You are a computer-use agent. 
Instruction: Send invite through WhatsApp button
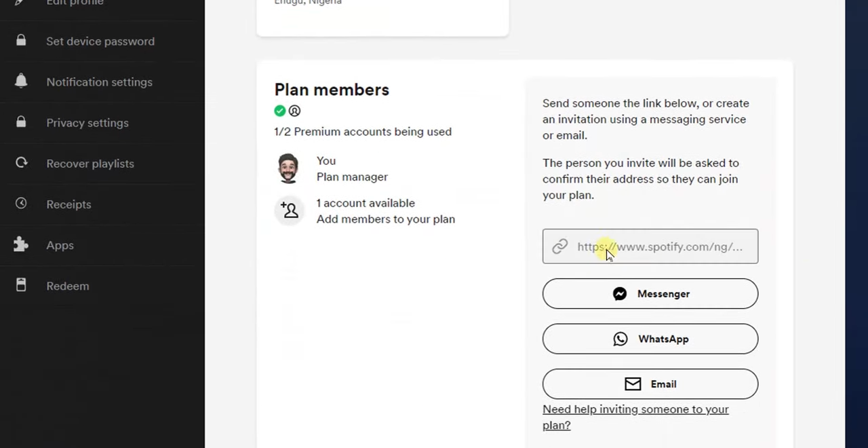(650, 339)
